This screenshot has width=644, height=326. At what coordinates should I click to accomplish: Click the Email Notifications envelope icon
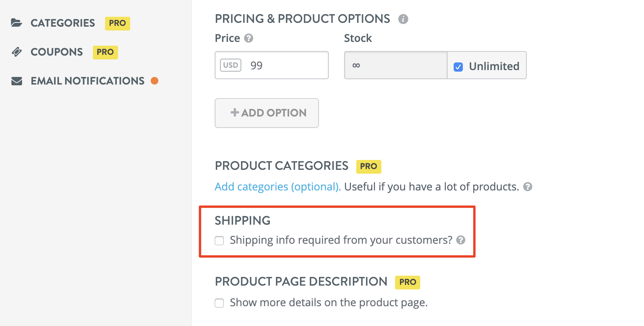pos(17,81)
